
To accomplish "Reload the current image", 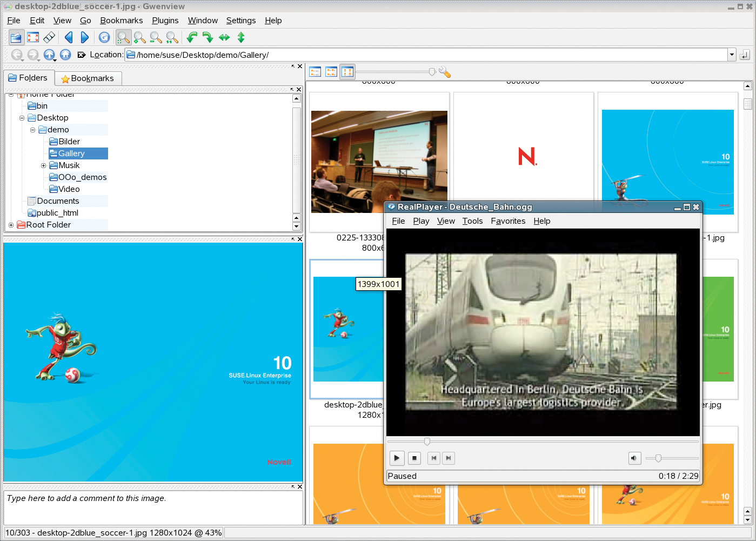I will 104,37.
